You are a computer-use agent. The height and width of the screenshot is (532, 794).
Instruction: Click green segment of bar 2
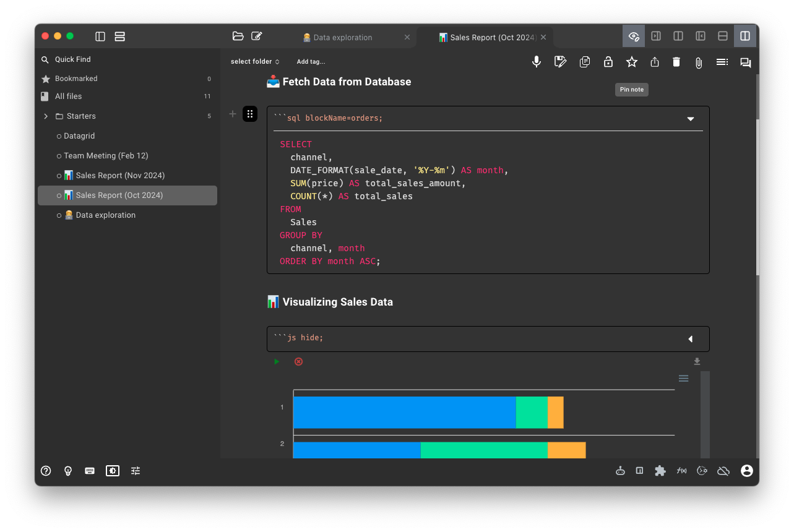tap(484, 450)
